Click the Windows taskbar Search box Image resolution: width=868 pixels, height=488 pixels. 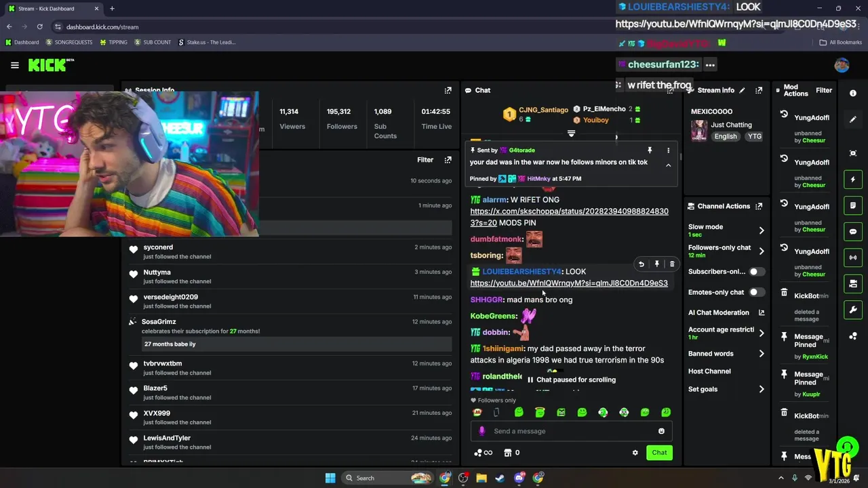pyautogui.click(x=387, y=478)
